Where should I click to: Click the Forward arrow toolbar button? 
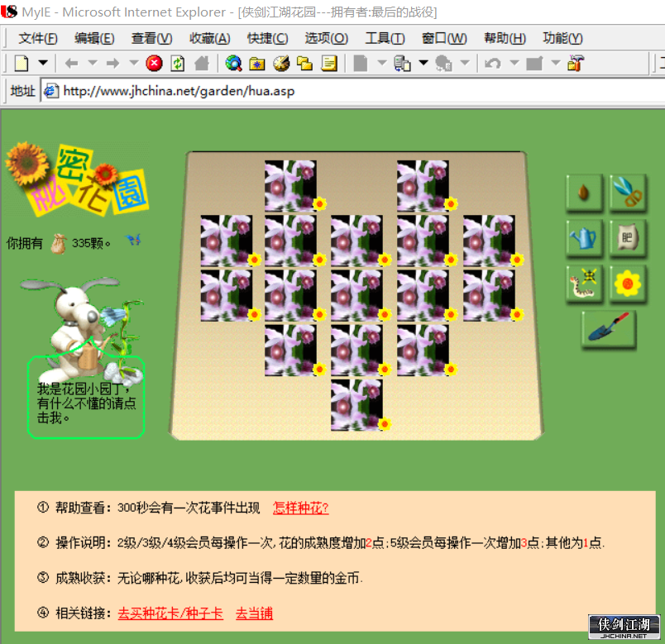coord(112,63)
